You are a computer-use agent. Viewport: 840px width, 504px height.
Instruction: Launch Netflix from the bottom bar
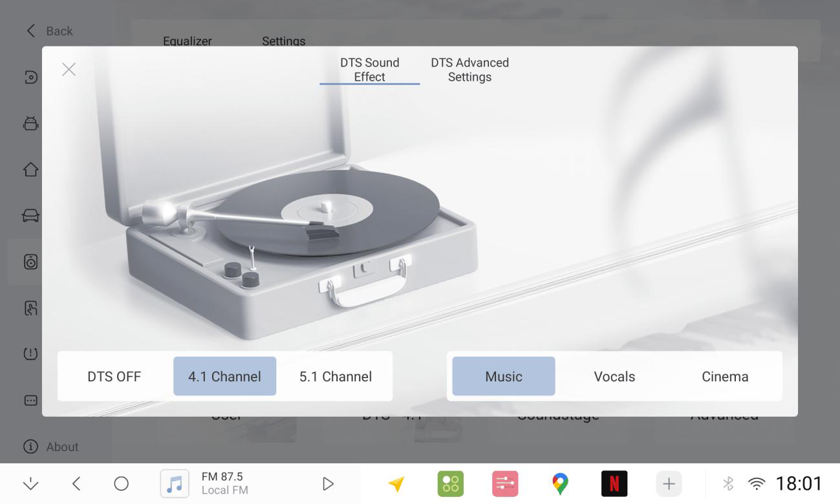614,483
